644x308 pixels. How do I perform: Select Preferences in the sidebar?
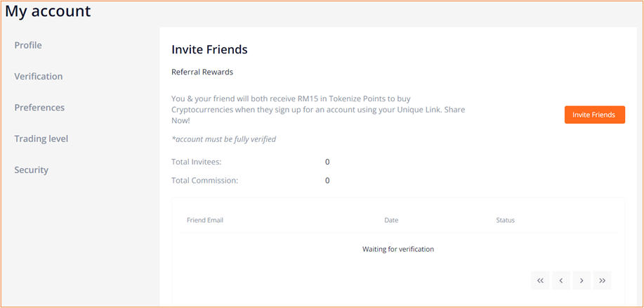pos(39,108)
